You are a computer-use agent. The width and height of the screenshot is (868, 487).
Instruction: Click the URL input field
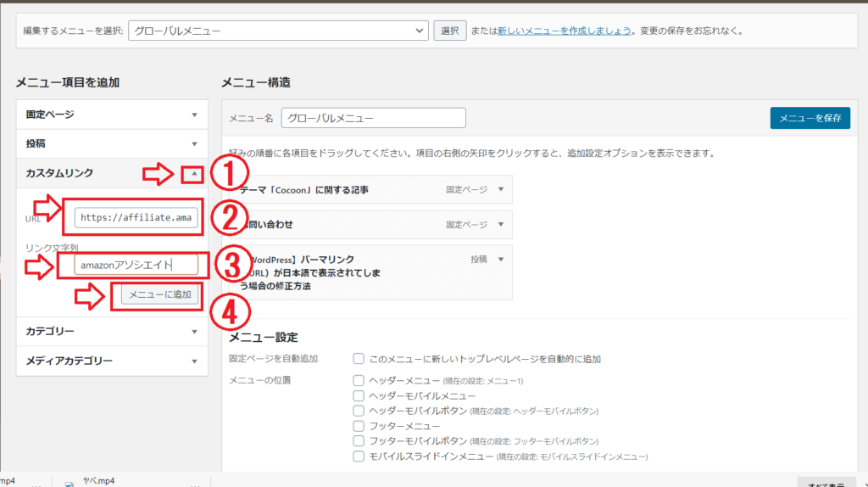pos(136,217)
